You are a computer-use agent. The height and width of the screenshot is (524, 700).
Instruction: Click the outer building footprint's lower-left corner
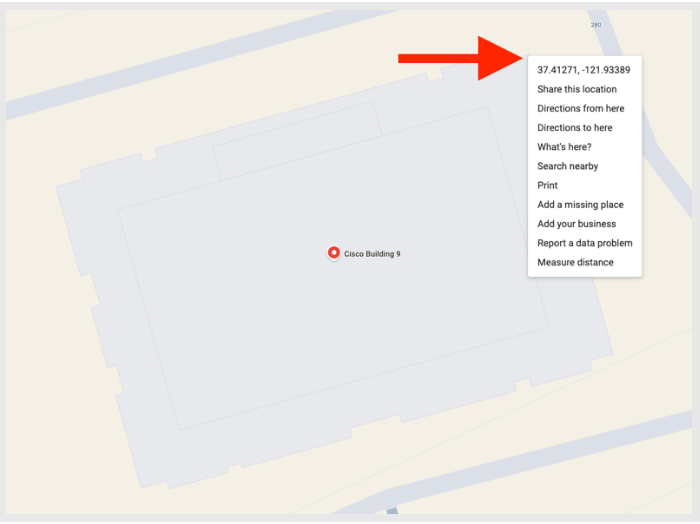tap(142, 487)
